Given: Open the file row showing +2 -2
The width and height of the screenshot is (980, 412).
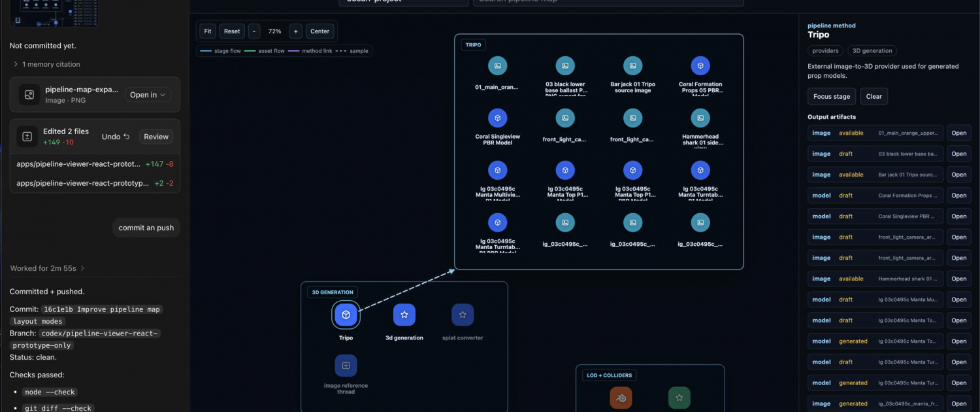Looking at the screenshot, I should coord(95,183).
